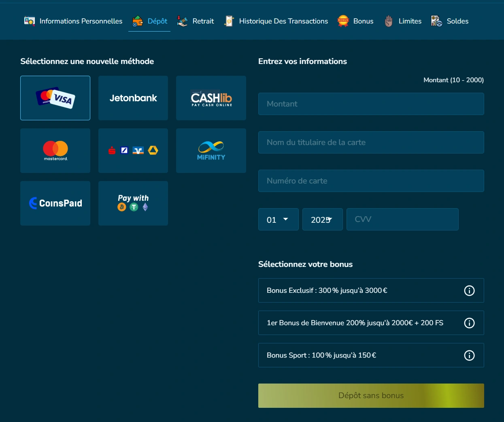This screenshot has width=504, height=422.
Task: Open info for the Bonus Sport offer
Action: point(469,355)
